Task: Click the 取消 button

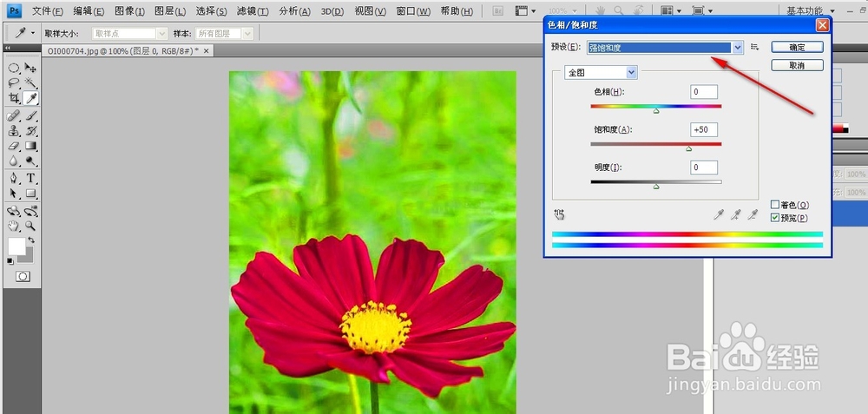Action: click(797, 65)
